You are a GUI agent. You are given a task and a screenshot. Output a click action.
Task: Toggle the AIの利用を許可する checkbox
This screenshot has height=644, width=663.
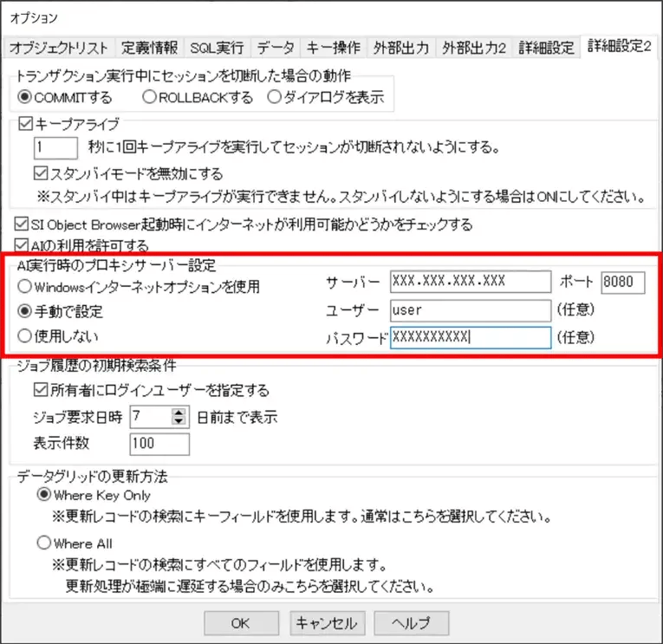coord(24,245)
